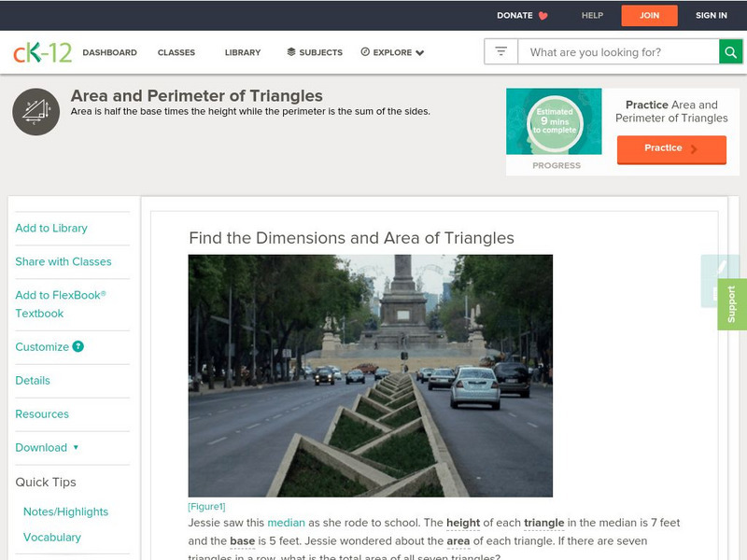Click the Join button
The image size is (747, 560).
pos(649,16)
